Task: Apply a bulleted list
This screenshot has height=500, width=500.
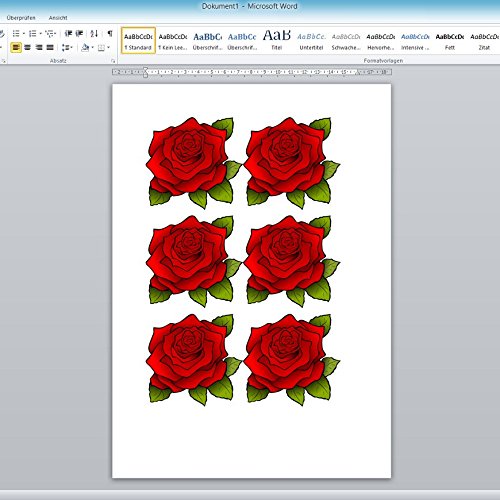Action: click(16, 33)
